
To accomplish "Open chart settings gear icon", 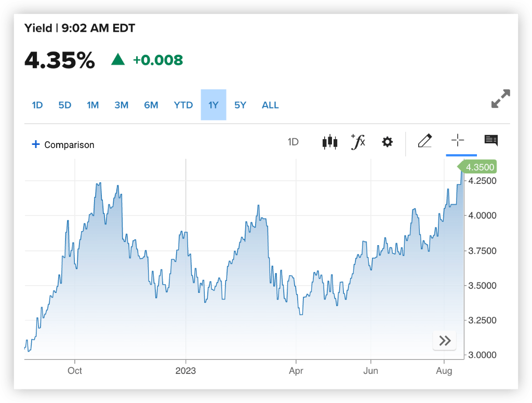I will (x=387, y=142).
